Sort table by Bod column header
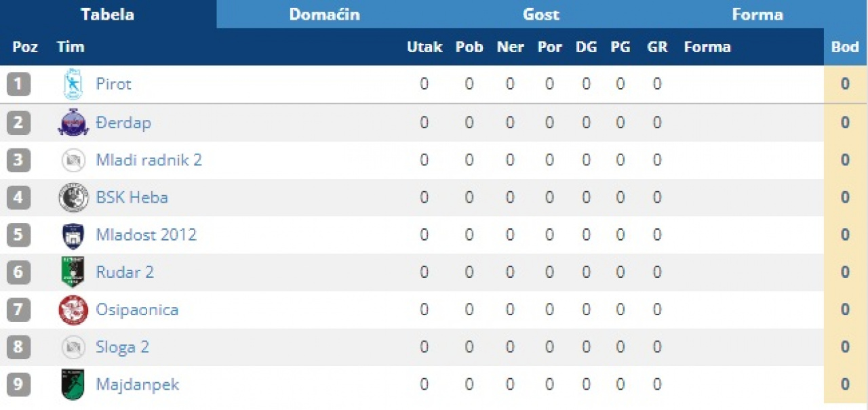This screenshot has height=410, width=868. pos(845,47)
